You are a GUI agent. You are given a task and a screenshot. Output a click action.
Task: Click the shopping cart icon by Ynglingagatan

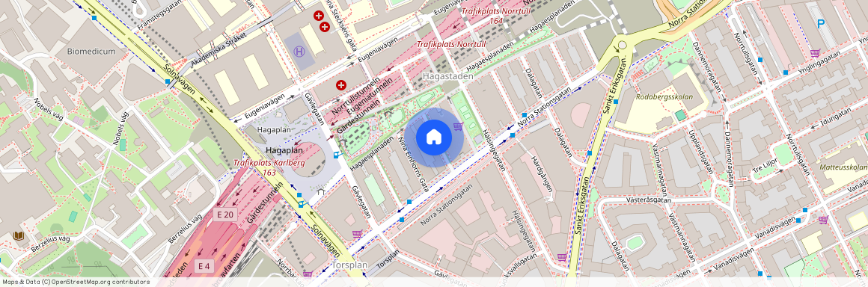815,53
